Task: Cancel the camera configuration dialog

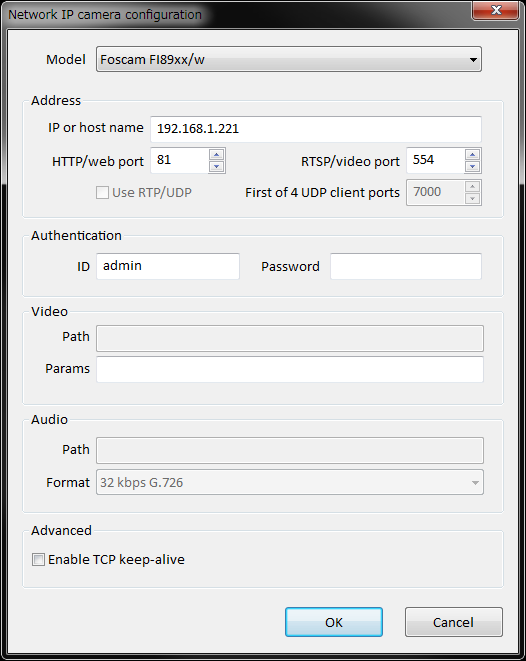Action: click(454, 622)
